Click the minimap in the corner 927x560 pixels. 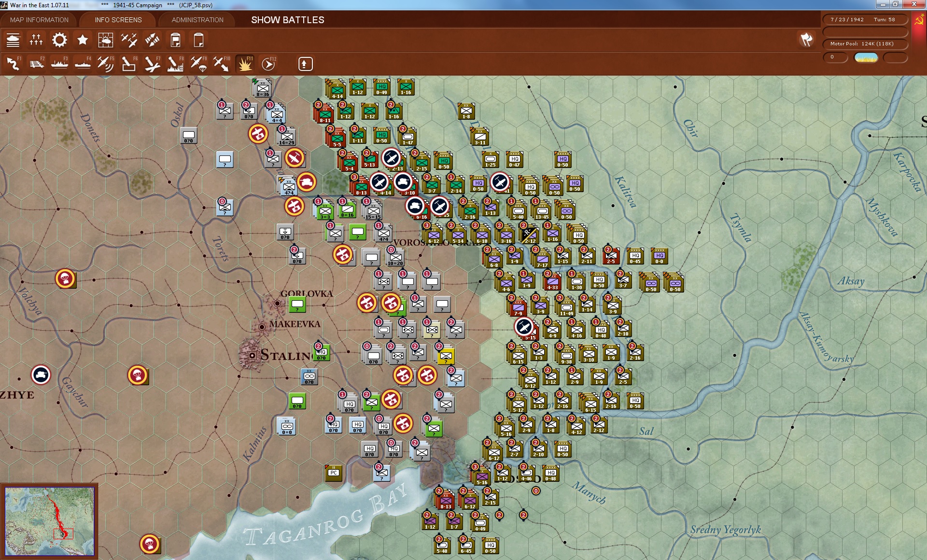(49, 521)
